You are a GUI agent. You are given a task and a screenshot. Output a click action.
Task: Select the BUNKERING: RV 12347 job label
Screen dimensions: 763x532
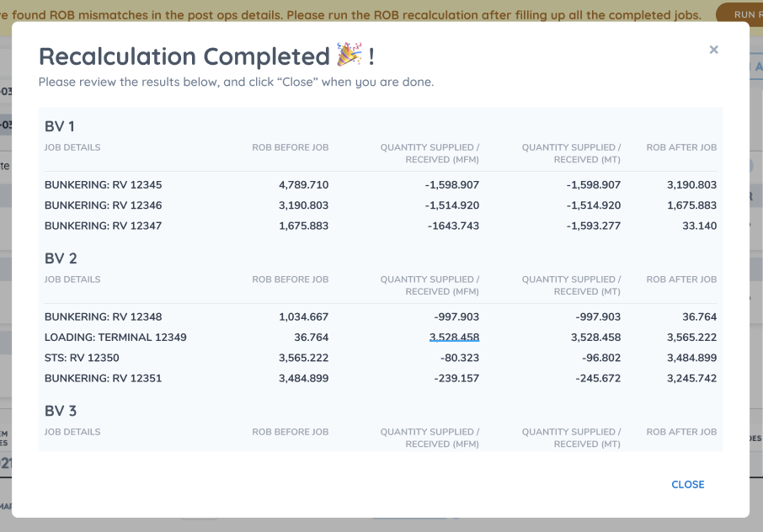point(103,226)
